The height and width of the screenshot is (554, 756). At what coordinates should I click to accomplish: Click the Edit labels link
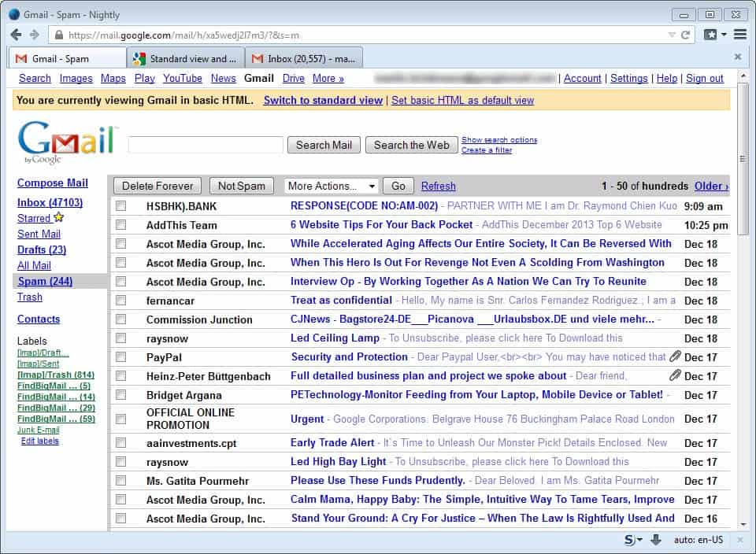[x=40, y=441]
